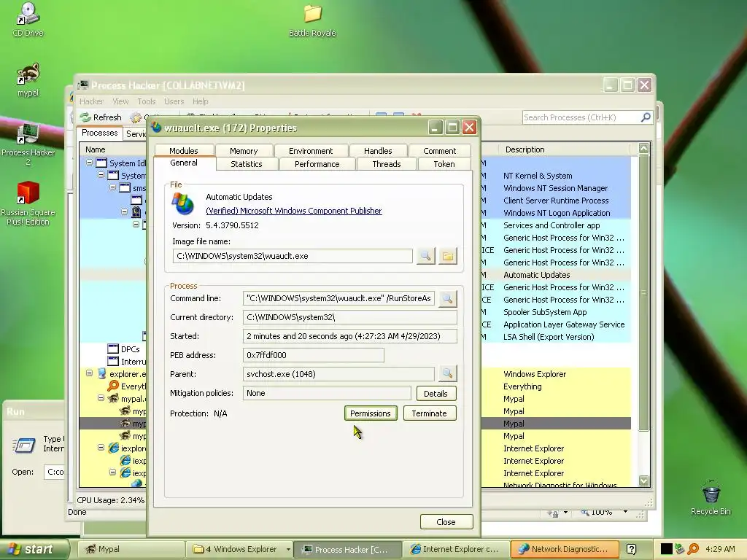Viewport: 747px width, 560px height.
Task: Click the Options gear icon in Process Hacker toolbar
Action: 136,117
